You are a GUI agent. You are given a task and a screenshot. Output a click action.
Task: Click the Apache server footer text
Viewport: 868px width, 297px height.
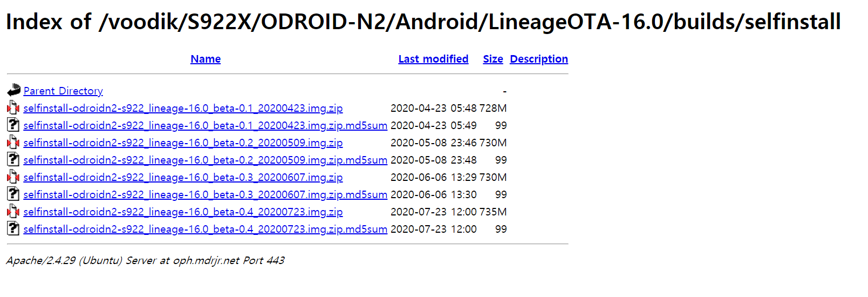pos(145,260)
